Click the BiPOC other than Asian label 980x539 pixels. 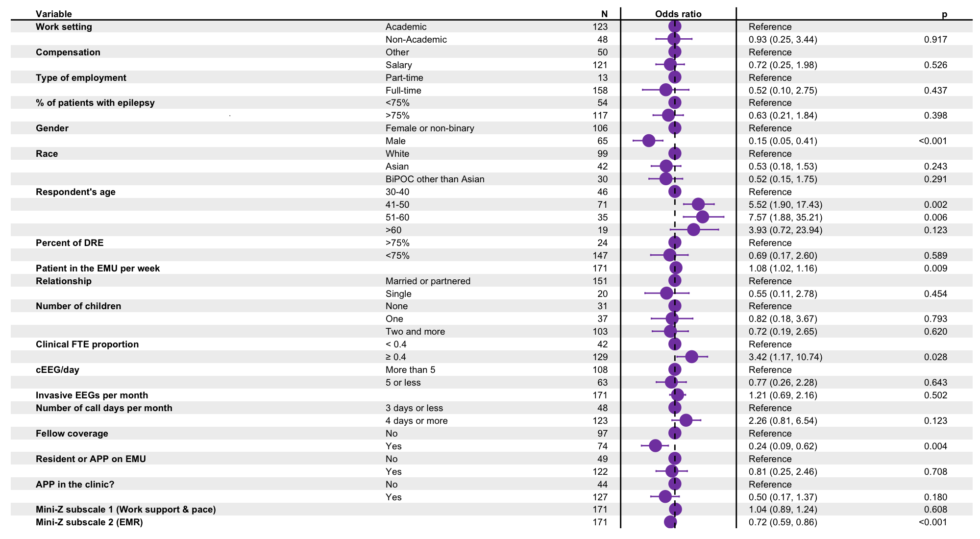tap(435, 179)
